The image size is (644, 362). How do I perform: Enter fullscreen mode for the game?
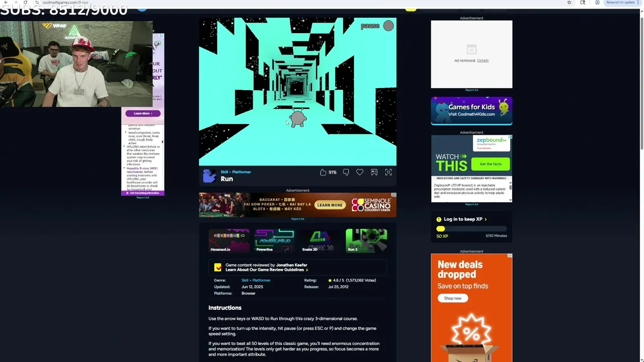(x=388, y=172)
